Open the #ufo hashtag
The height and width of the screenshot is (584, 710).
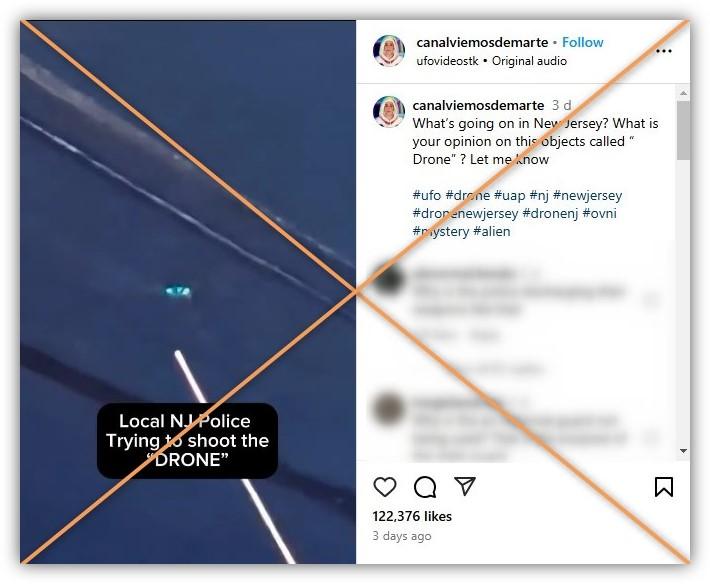click(427, 195)
